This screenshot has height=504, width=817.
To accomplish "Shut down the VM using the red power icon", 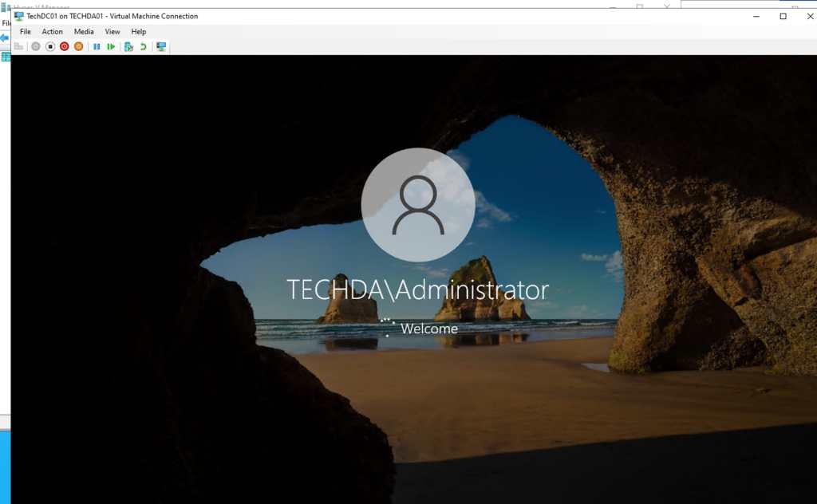I will [64, 47].
